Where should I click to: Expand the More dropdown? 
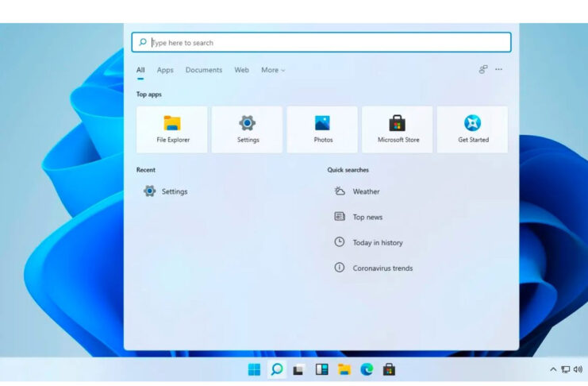273,70
